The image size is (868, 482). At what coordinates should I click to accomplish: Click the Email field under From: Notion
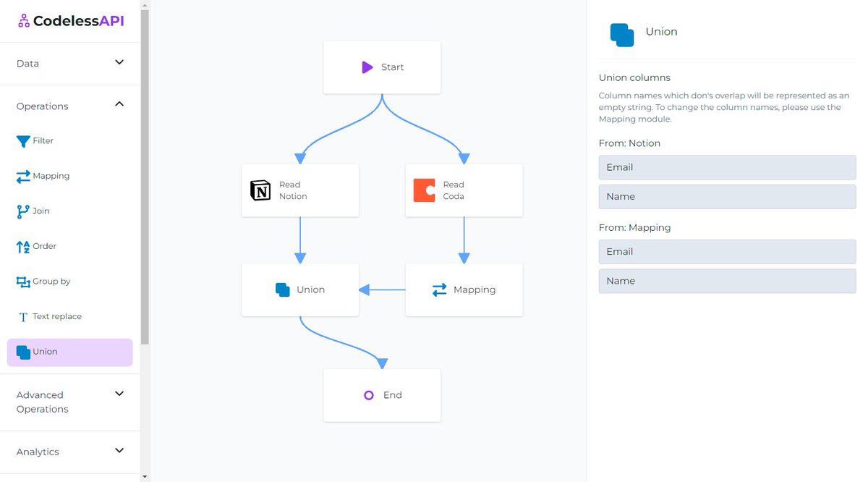coord(728,167)
